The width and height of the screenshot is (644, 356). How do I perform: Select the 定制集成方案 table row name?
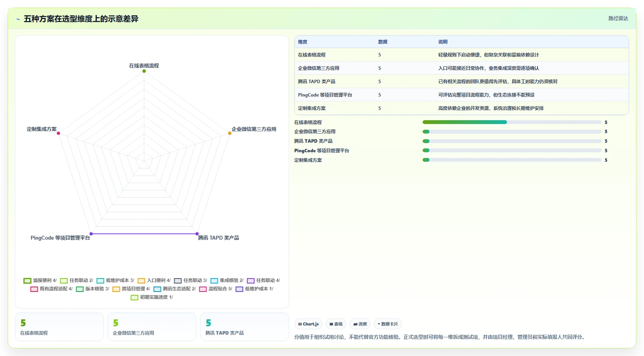312,108
